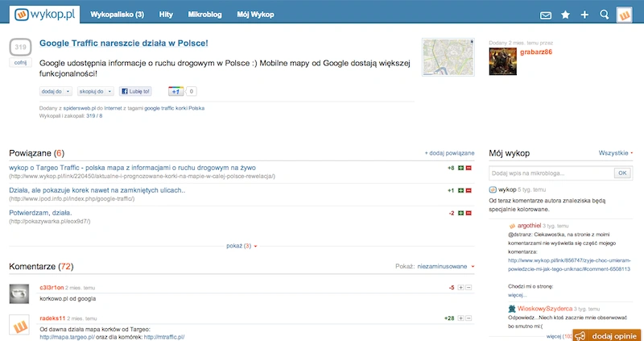Click WloskowySzyderca's user icon
644x341 pixels.
click(x=512, y=309)
